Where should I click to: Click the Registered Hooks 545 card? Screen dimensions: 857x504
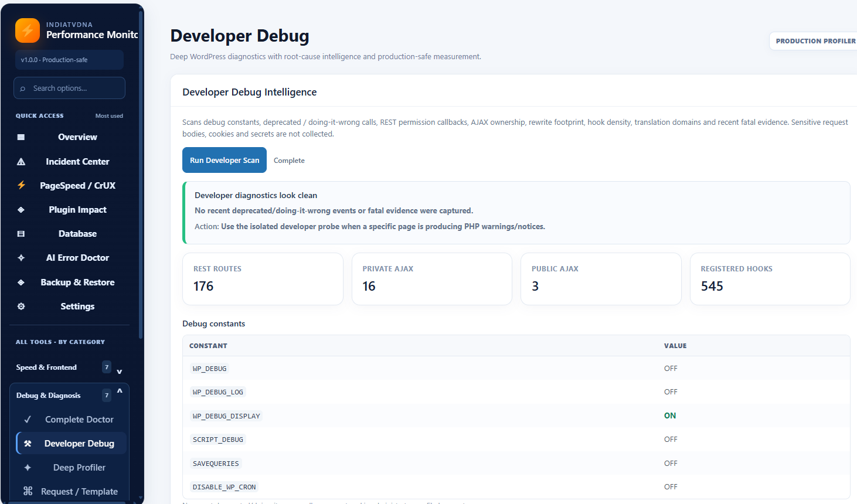pos(770,279)
